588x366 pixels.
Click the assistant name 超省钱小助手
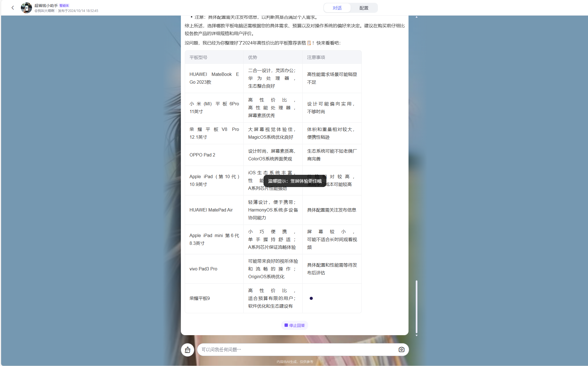(x=46, y=5)
